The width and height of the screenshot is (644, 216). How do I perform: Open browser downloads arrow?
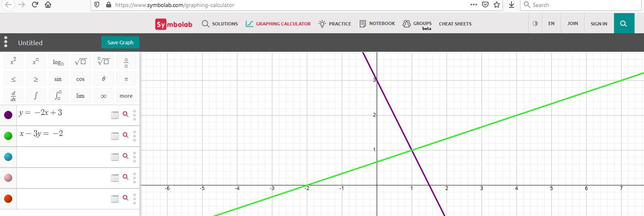tap(512, 5)
